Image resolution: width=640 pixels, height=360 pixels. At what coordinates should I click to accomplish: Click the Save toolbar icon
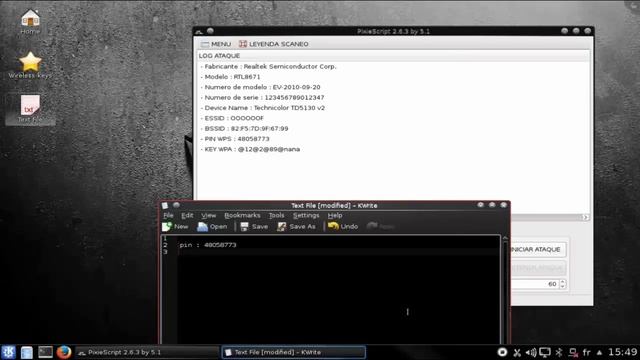254,227
